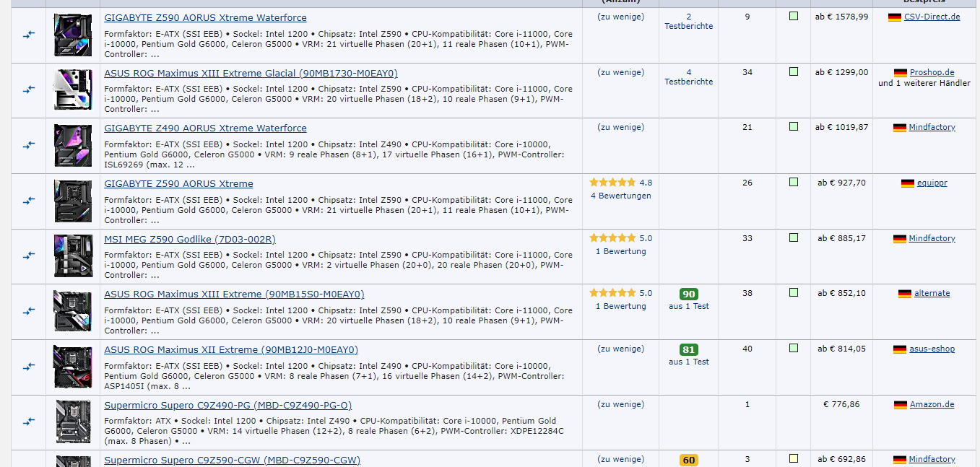Image resolution: width=980 pixels, height=467 pixels.
Task: Click German flag next to Proshop.de
Action: pos(900,73)
